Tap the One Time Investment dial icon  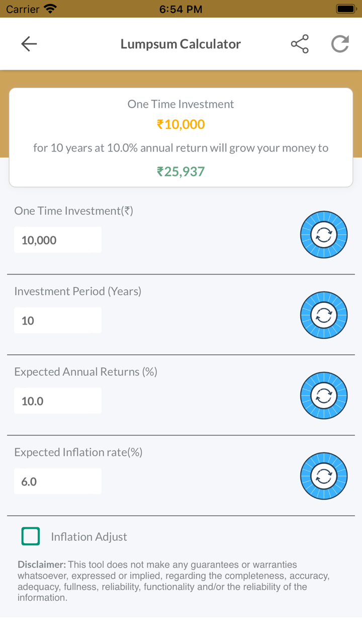coord(324,234)
